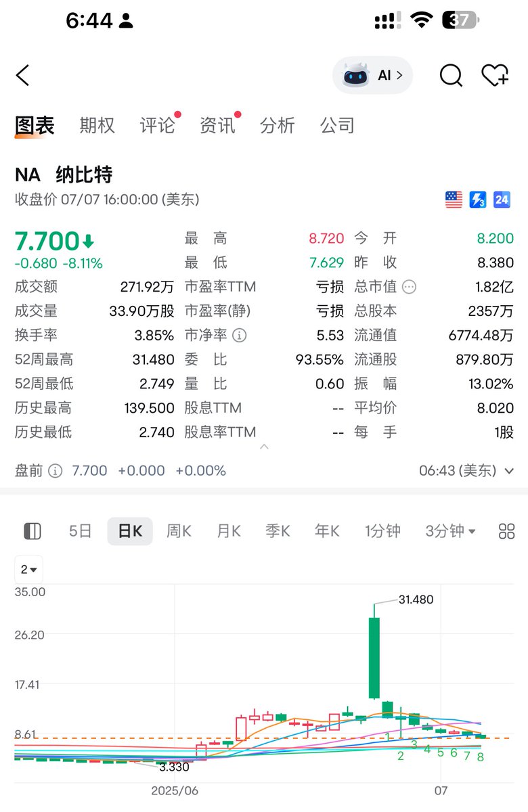Tap the stock name NA 纳比特
The image size is (528, 812).
coord(64,175)
